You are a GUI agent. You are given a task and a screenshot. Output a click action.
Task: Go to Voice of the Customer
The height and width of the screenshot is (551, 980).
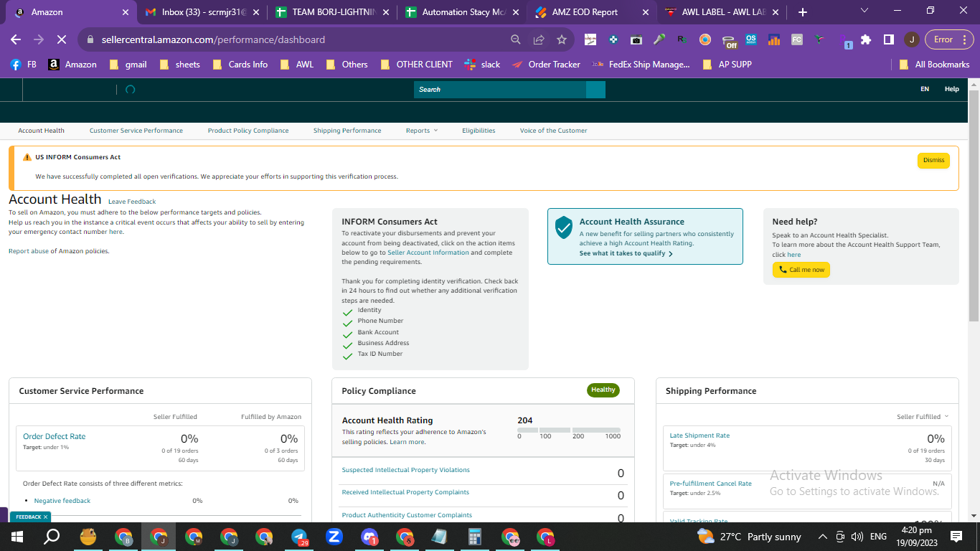click(553, 131)
